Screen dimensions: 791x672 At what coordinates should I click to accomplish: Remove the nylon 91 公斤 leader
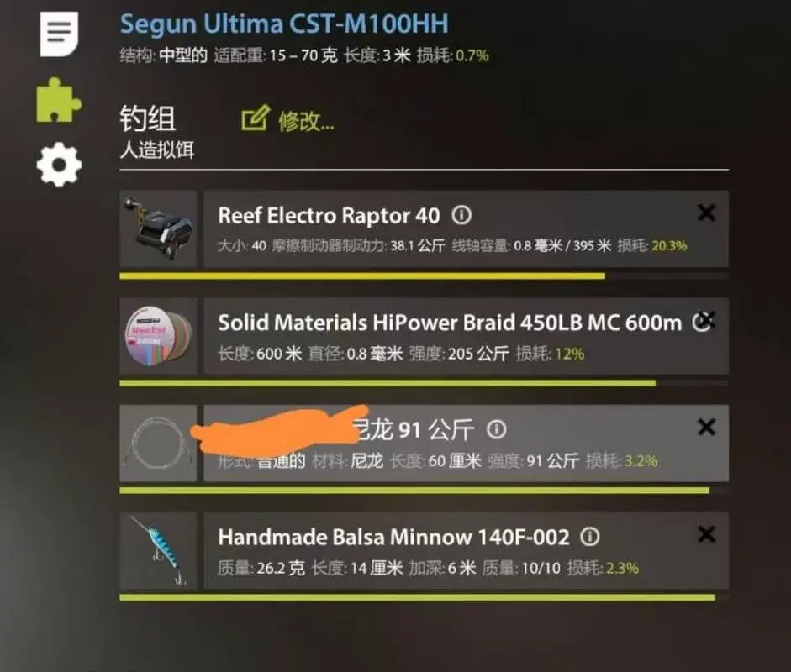coord(706,427)
